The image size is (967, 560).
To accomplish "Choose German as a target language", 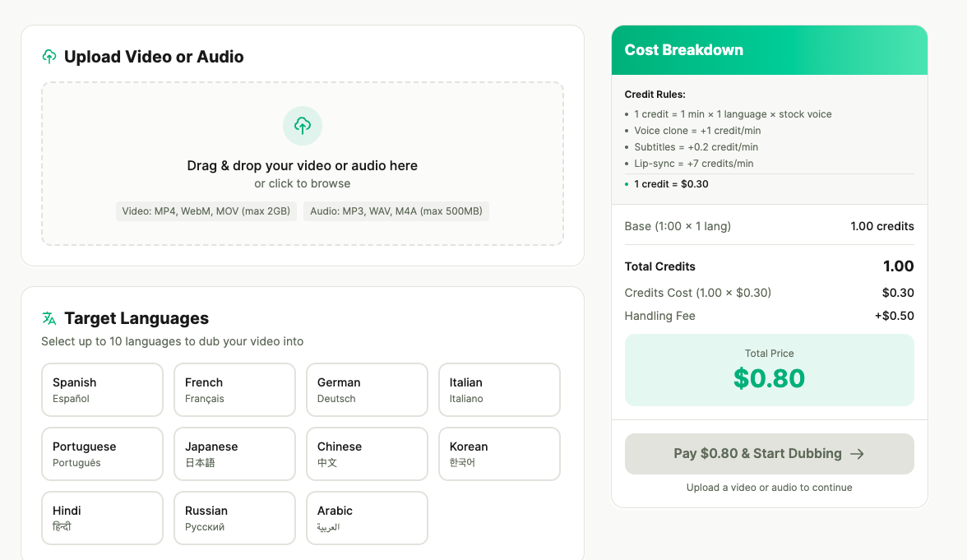I will point(367,389).
